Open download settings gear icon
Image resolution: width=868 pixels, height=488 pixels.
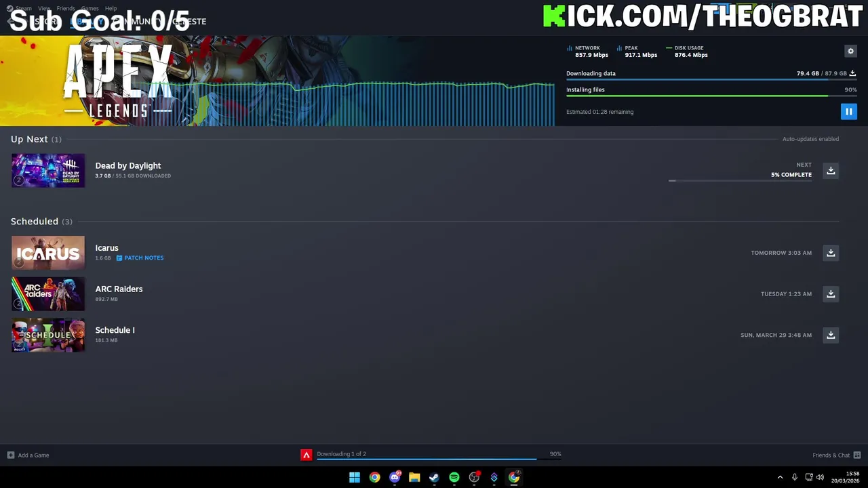coord(850,51)
